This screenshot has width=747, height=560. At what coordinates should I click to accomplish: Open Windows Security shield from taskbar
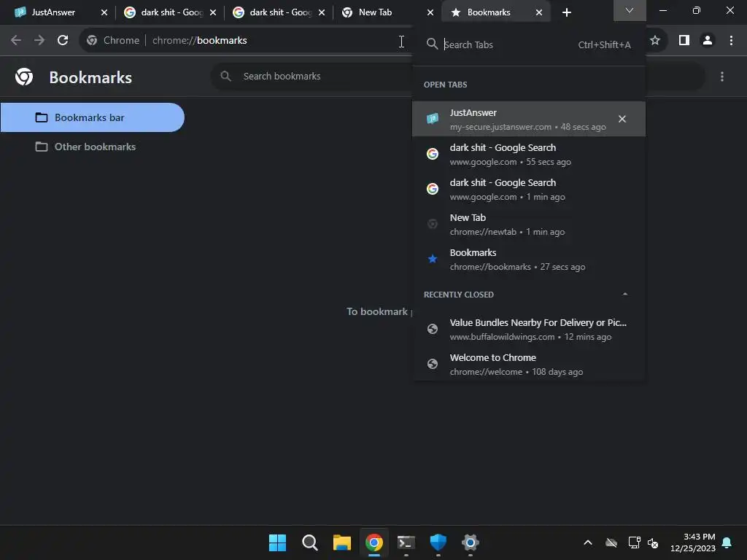438,542
